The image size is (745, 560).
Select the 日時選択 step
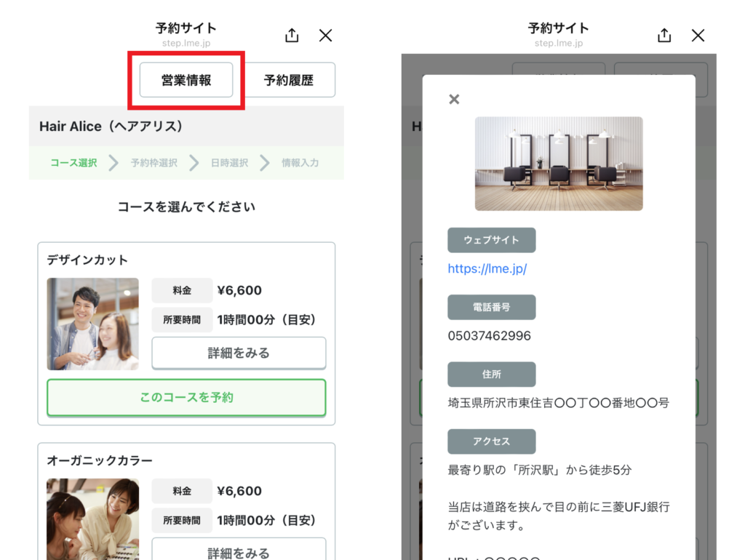[x=229, y=163]
